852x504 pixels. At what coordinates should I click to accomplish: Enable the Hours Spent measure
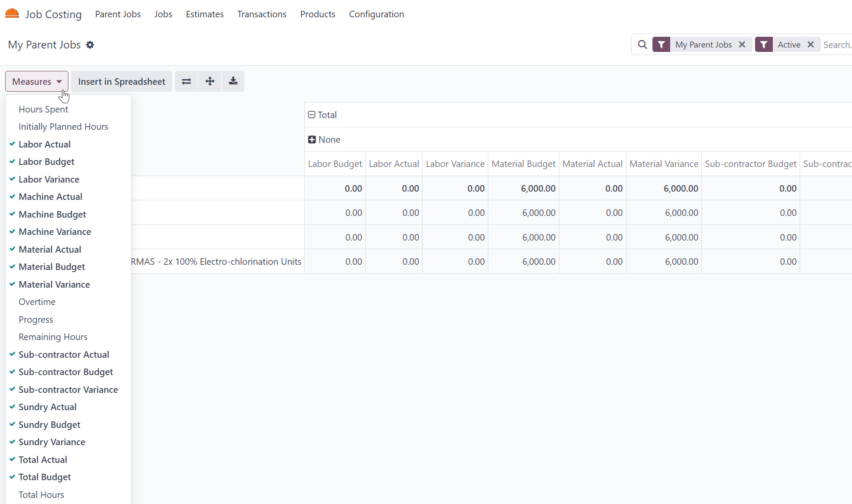(43, 109)
